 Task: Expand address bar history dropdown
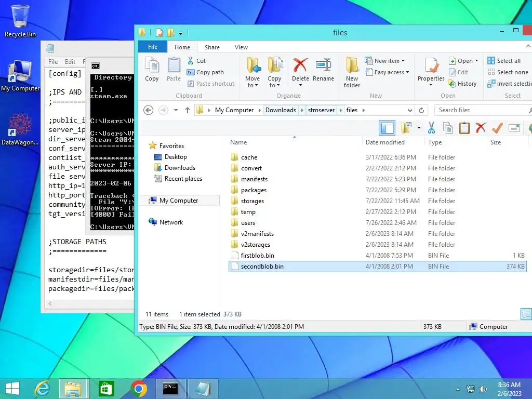(410, 110)
